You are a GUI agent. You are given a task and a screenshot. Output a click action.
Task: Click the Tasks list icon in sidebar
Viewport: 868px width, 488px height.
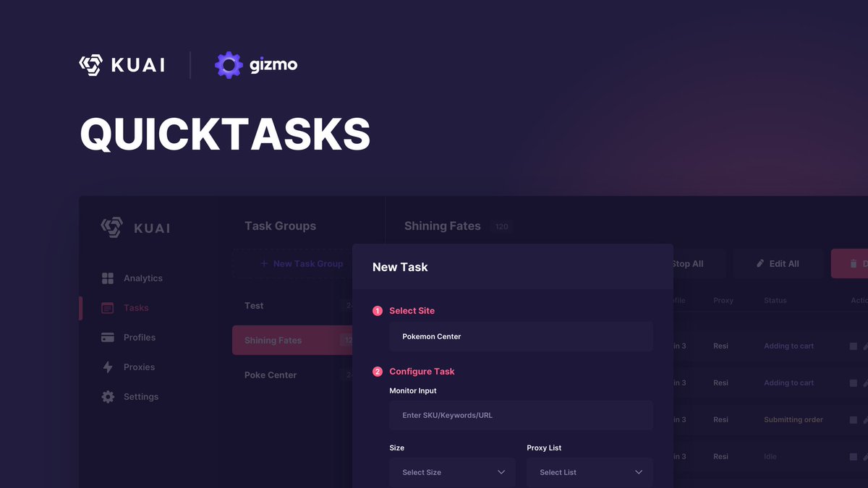pyautogui.click(x=108, y=308)
